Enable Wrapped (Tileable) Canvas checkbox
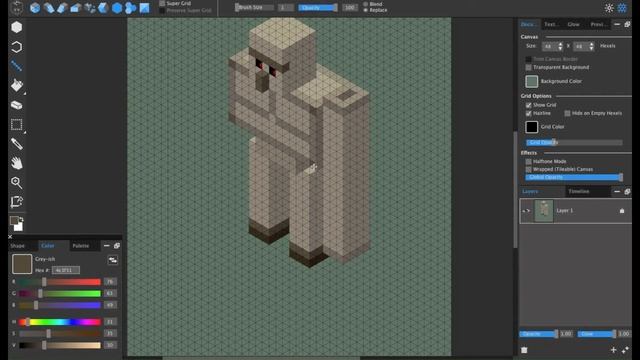This screenshot has width=640, height=360. (x=529, y=169)
